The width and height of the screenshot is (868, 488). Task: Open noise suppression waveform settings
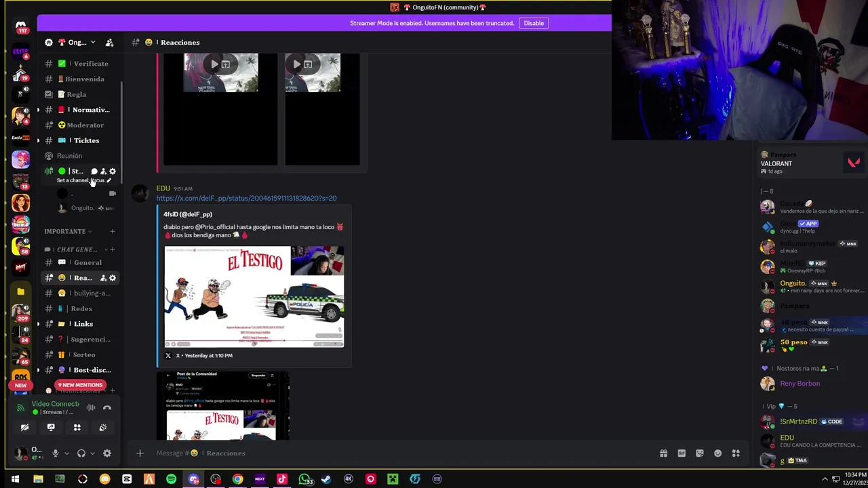90,407
